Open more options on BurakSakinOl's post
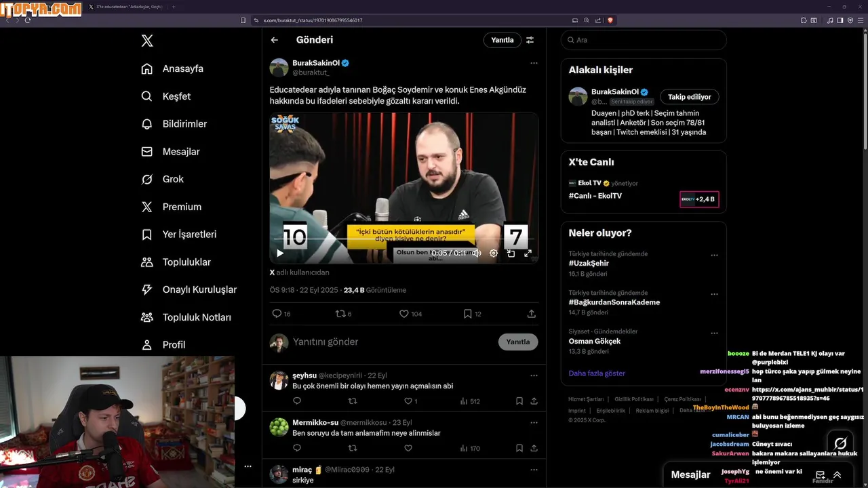 (534, 63)
